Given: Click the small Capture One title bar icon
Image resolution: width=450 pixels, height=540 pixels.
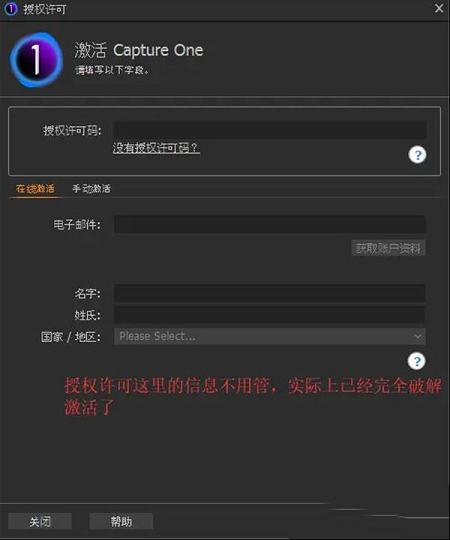Looking at the screenshot, I should pos(11,9).
